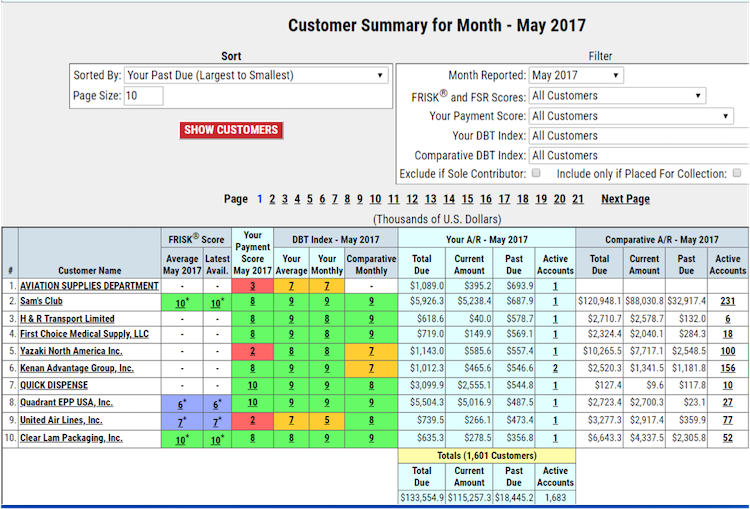
Task: Open AVIATION SUPPLIES DEPARTMENT customer link
Action: tap(89, 286)
